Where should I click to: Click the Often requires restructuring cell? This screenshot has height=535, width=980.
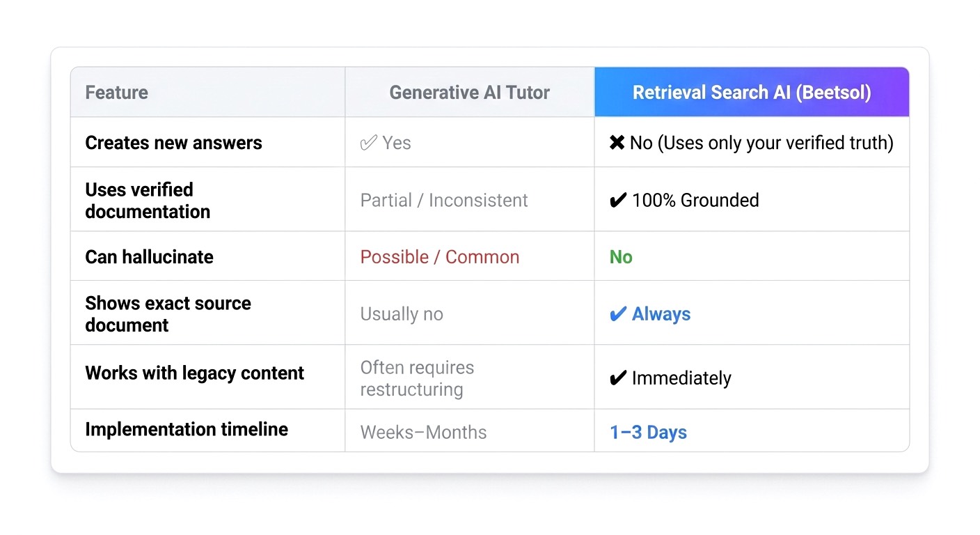coord(416,378)
